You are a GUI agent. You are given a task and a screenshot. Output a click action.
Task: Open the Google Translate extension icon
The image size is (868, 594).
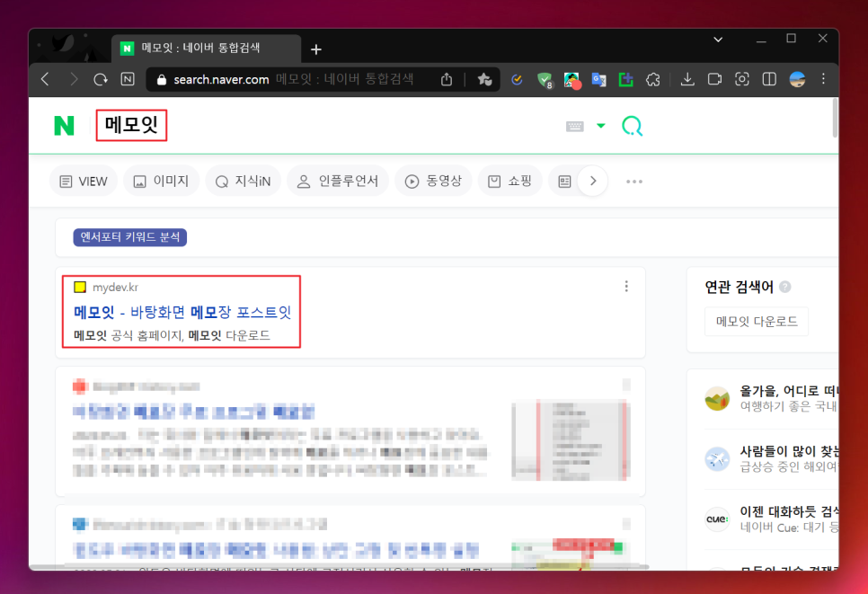coord(599,80)
